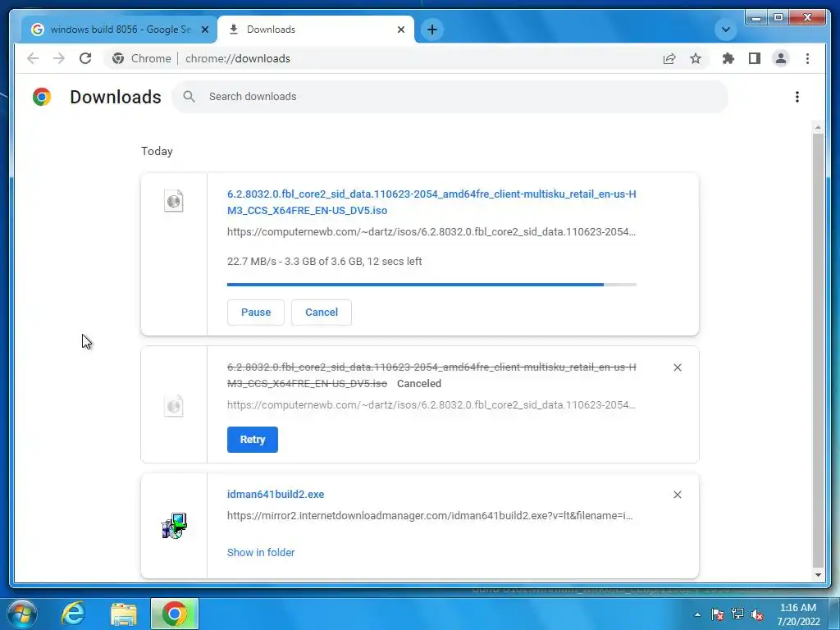840x630 pixels.
Task: Pause the ISO download
Action: [256, 313]
